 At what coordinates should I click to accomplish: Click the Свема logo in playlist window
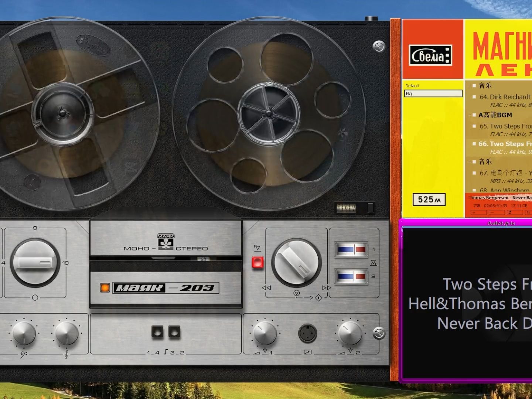pyautogui.click(x=430, y=55)
